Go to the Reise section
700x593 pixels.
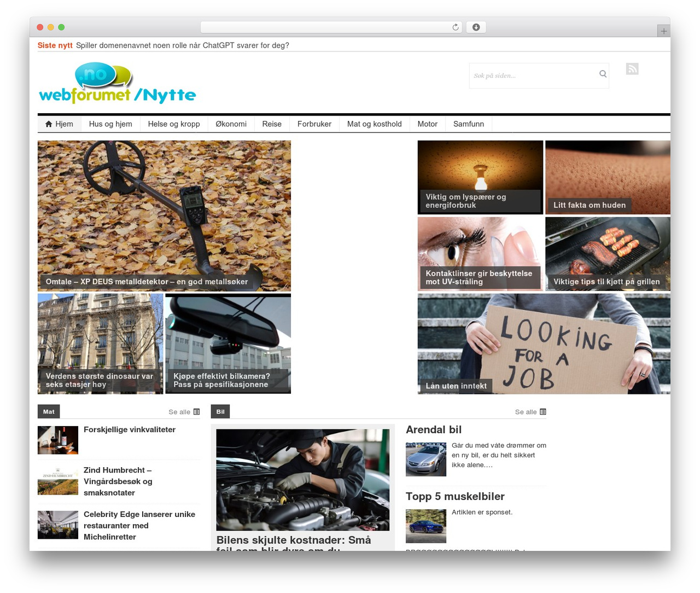[272, 124]
